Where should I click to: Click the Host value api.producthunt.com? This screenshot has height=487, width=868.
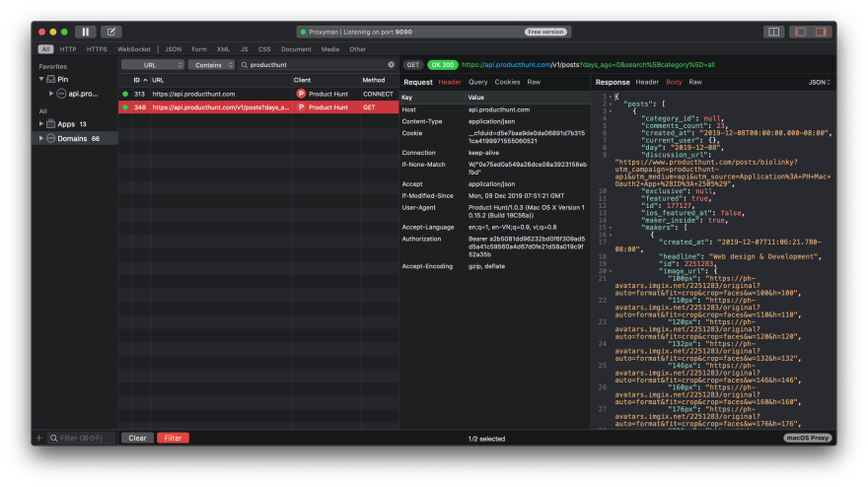pos(499,109)
